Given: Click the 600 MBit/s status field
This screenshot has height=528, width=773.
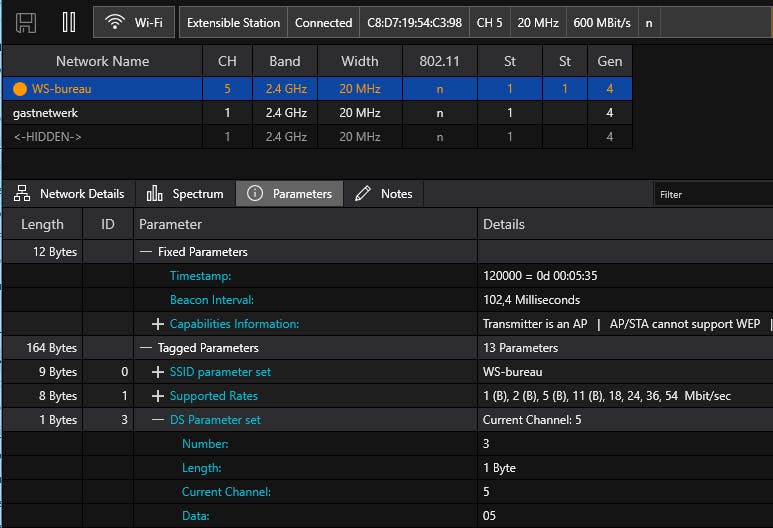Looking at the screenshot, I should tap(602, 23).
